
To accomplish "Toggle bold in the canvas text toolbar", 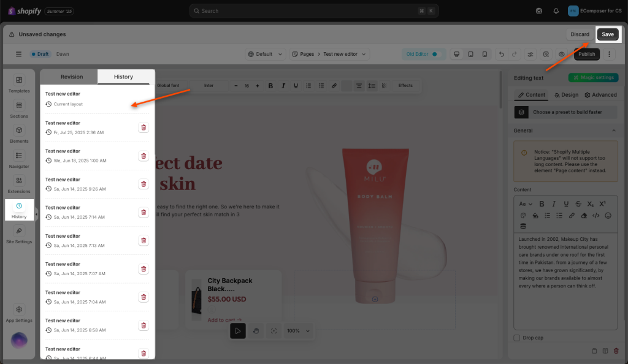I will tap(270, 86).
